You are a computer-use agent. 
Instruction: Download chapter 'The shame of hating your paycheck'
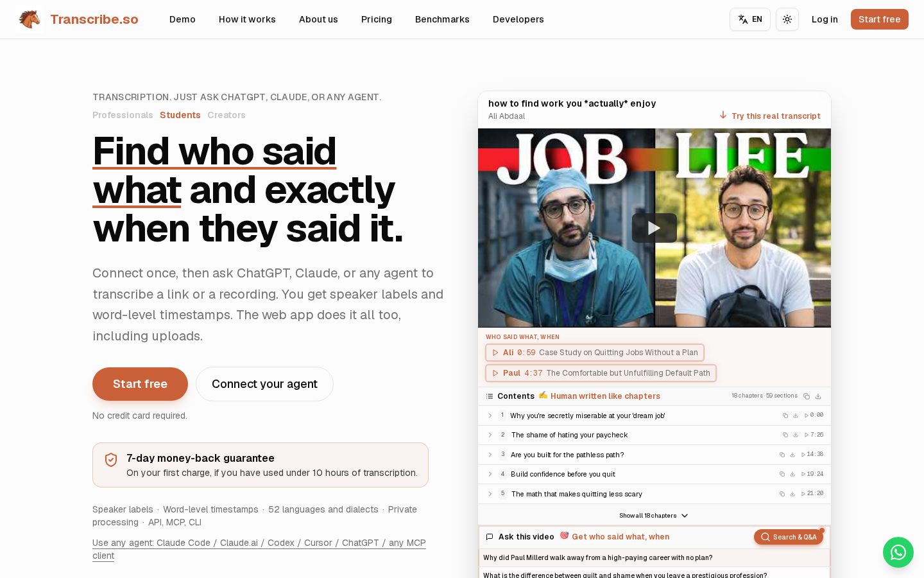[796, 435]
